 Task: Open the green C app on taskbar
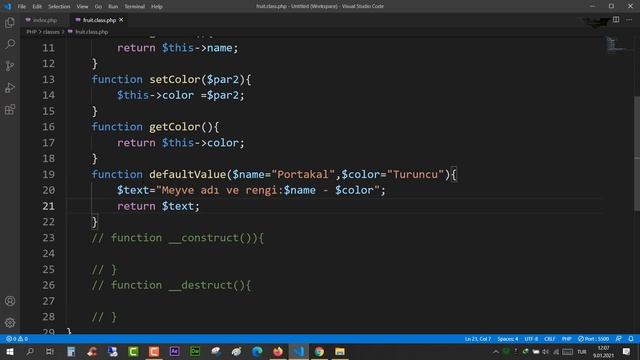click(133, 351)
